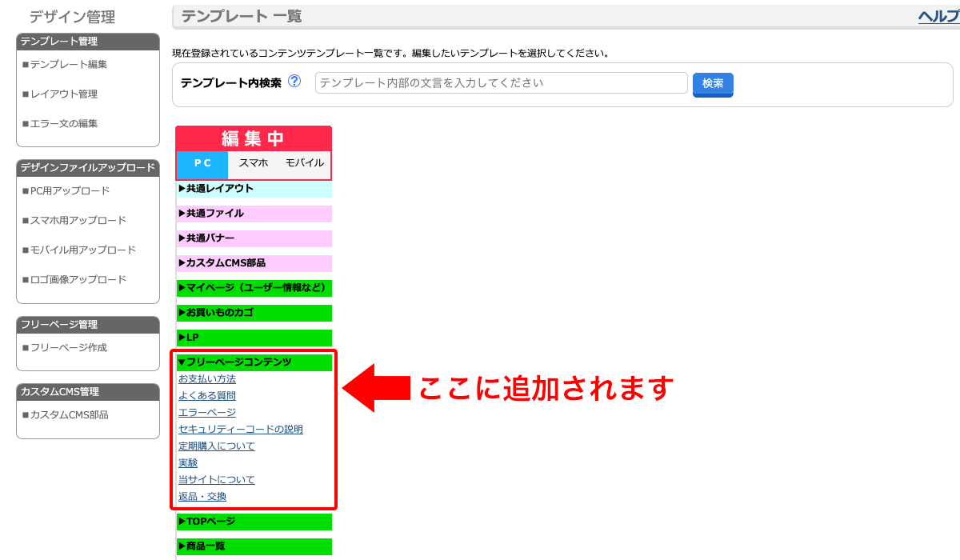Open the お支払い方法 template link
This screenshot has height=560, width=960.
pyautogui.click(x=206, y=379)
